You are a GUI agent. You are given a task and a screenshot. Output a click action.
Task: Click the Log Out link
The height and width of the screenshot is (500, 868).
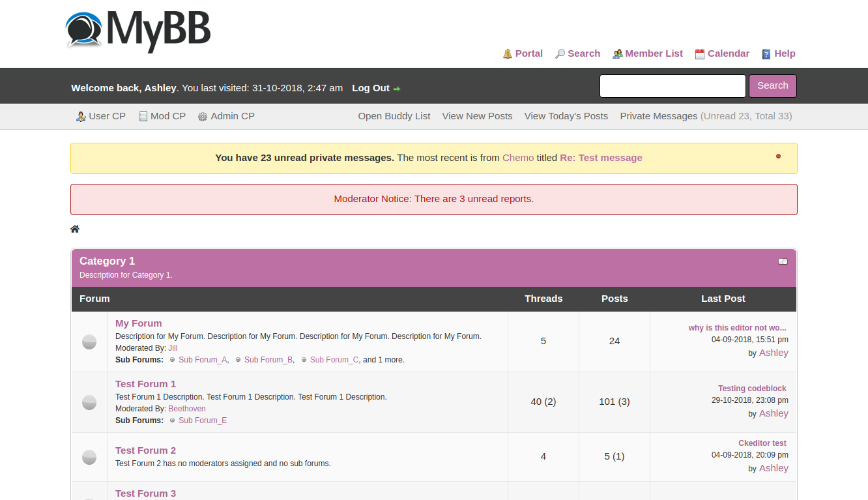click(371, 88)
